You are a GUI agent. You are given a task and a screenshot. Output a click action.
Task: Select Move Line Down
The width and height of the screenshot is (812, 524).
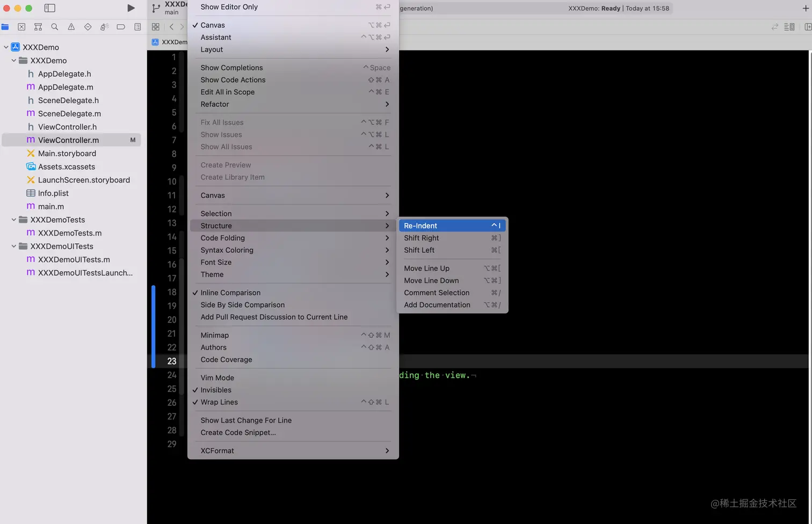[452, 281]
